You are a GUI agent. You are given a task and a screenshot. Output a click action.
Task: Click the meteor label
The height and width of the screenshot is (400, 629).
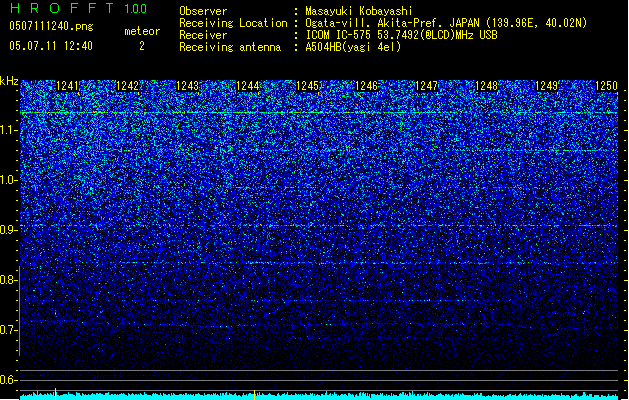[142, 31]
